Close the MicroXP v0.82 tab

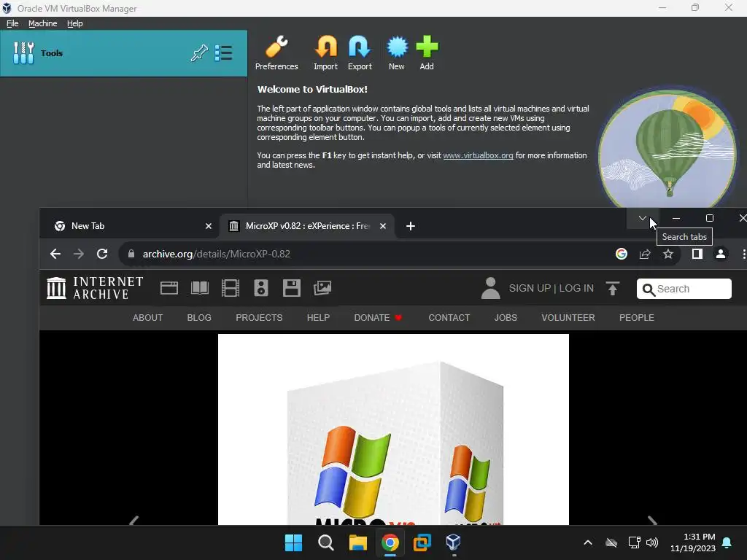382,226
